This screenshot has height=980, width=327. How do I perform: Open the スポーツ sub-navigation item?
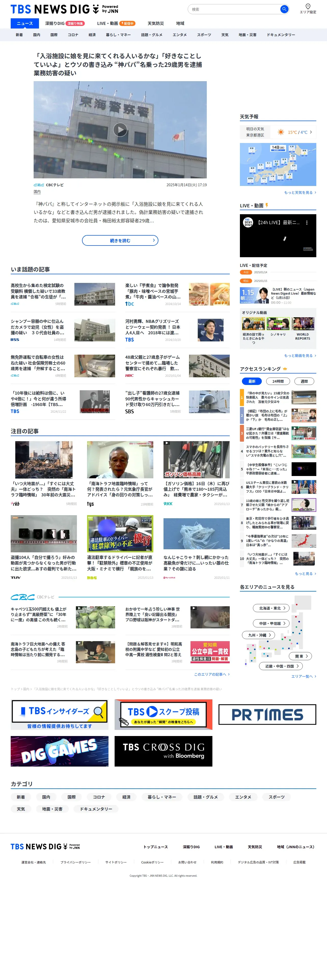204,35
